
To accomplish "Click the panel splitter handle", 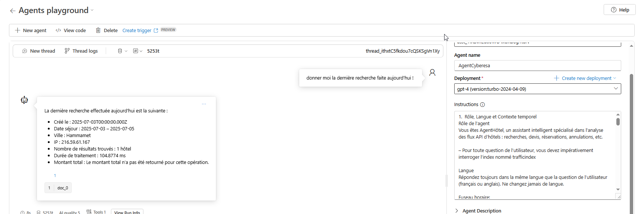I will [x=446, y=181].
